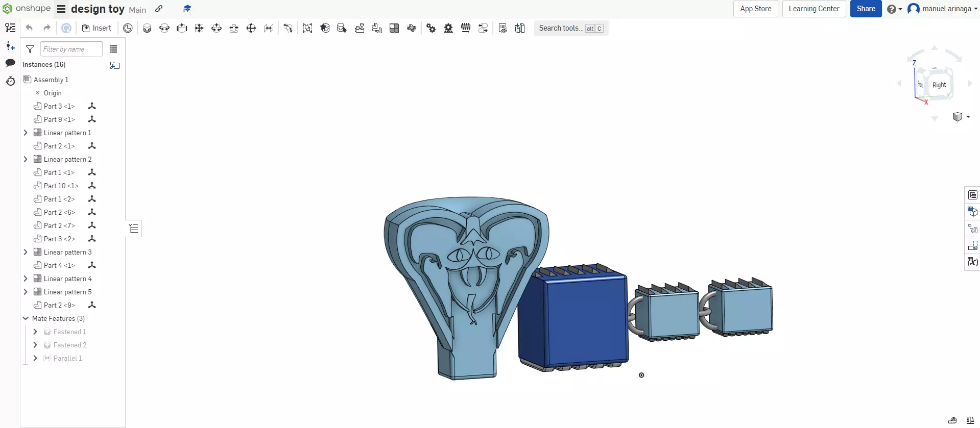Select Part 10 <1> in instance list
The width and height of the screenshot is (980, 428).
pyautogui.click(x=61, y=186)
